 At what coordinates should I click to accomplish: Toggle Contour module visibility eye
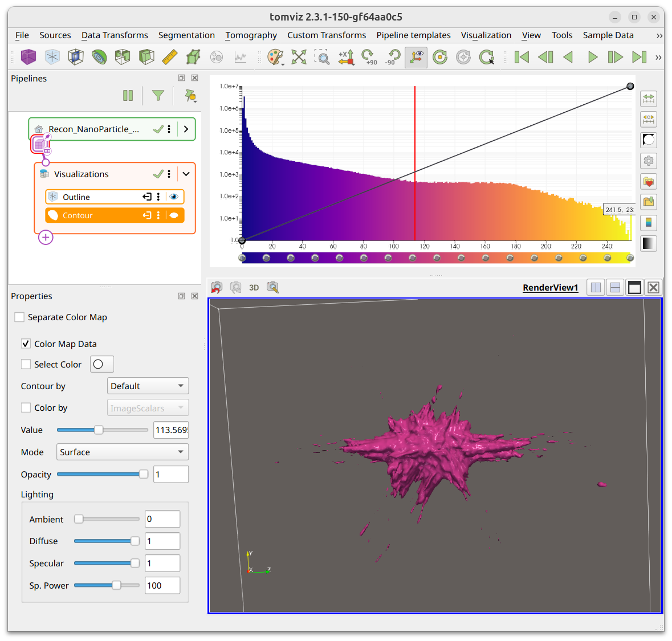click(x=174, y=215)
